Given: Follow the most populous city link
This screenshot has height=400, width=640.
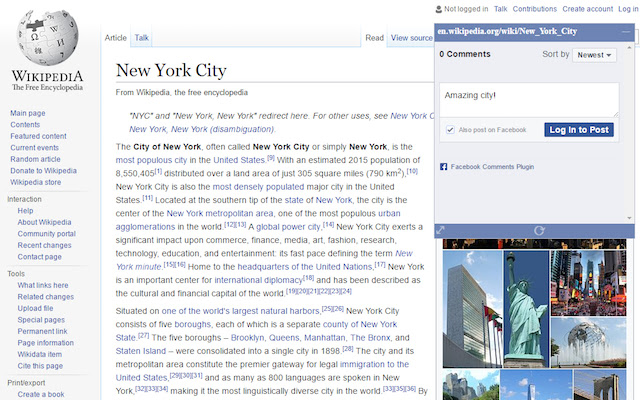Looking at the screenshot, I should [151, 160].
